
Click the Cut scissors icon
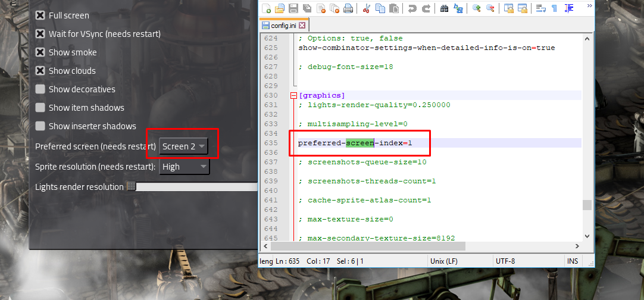(x=367, y=8)
